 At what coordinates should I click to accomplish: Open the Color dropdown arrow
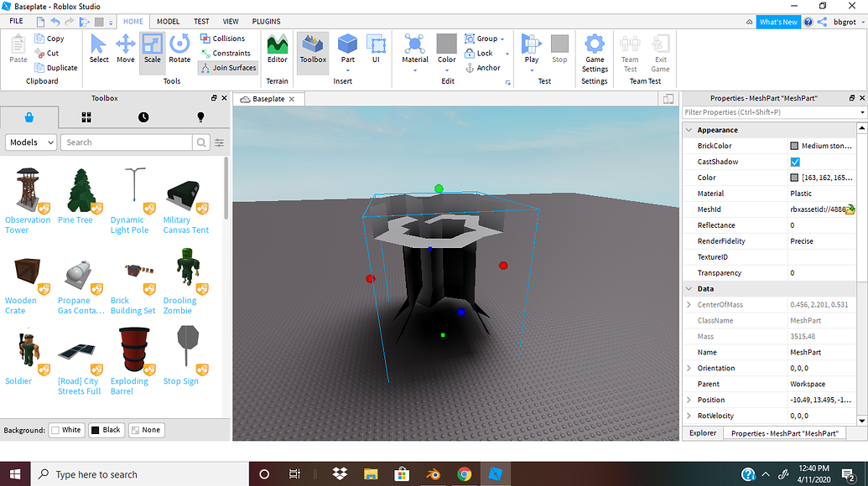tap(447, 70)
